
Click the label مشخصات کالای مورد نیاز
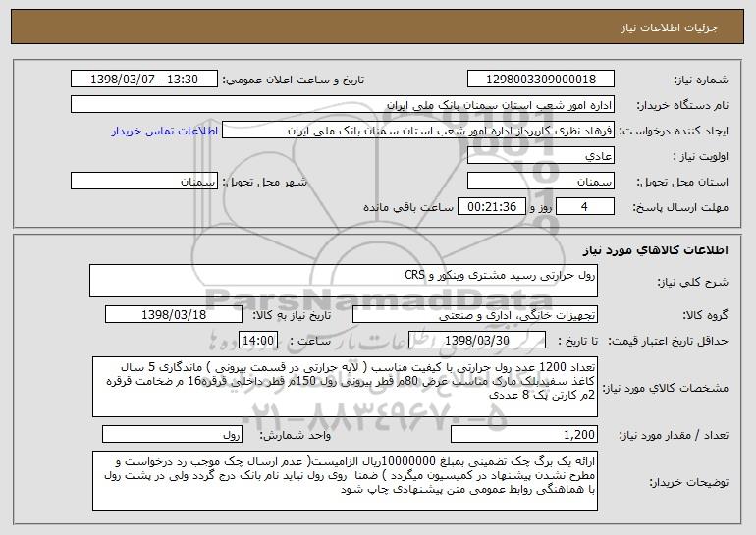[666, 388]
